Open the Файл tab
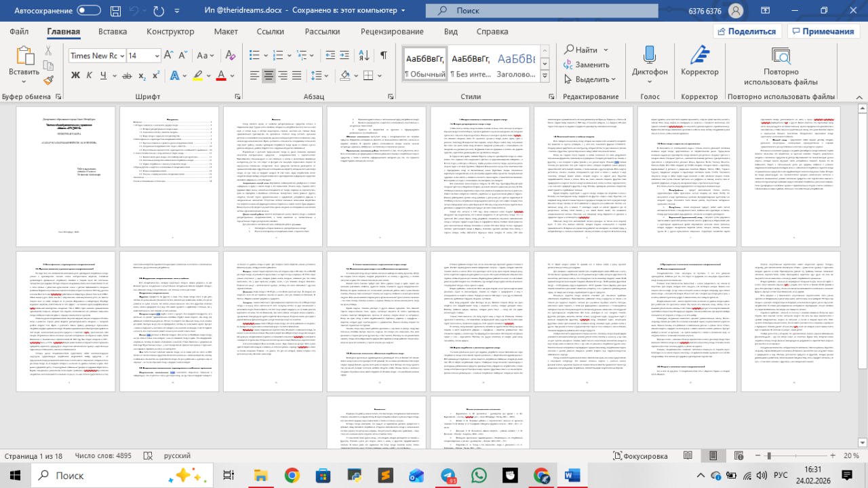Screen dimensions: 868x488 19,31
